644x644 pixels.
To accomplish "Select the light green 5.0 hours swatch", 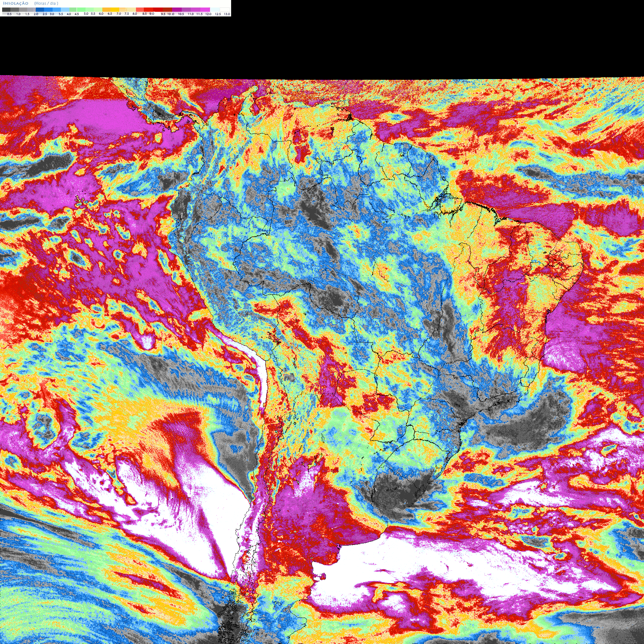I will pyautogui.click(x=81, y=10).
